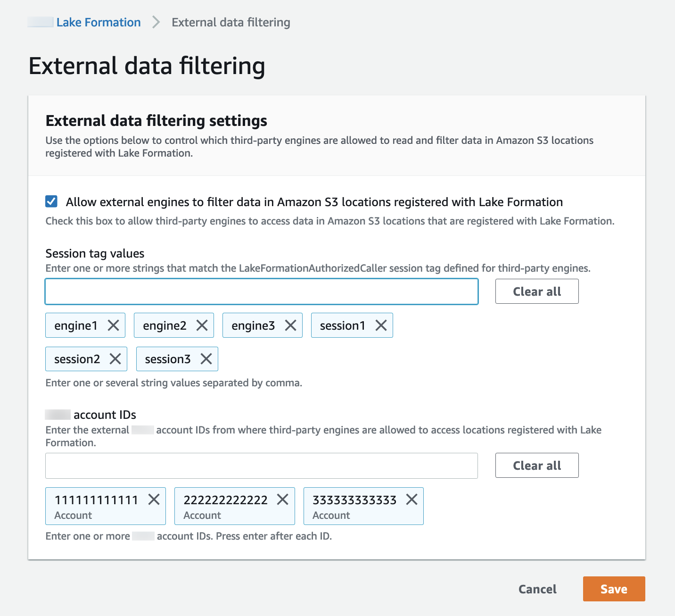Remove account ID 111111111111

(154, 499)
